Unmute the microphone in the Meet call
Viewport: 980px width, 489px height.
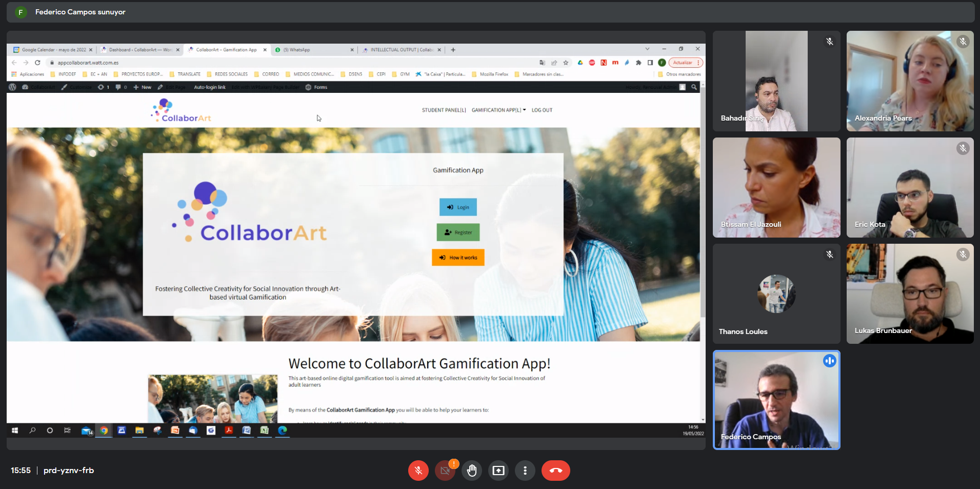click(x=418, y=471)
